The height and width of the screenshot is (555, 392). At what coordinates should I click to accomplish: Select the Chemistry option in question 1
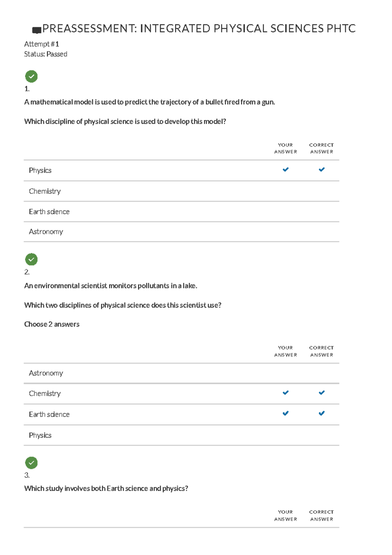tap(45, 191)
